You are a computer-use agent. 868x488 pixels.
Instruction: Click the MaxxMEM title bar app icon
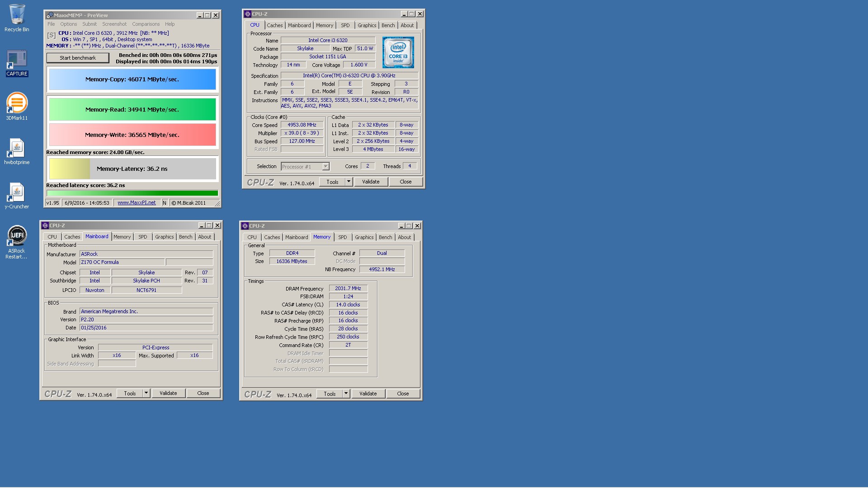point(50,15)
